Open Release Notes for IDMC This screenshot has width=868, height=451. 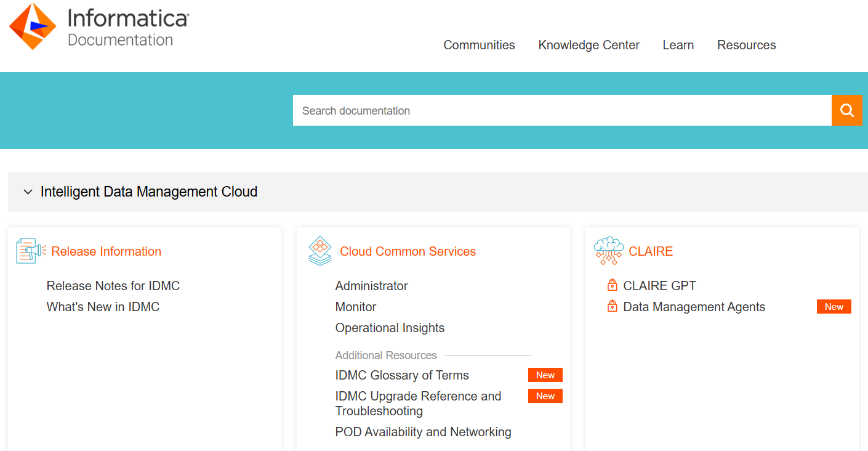[113, 286]
